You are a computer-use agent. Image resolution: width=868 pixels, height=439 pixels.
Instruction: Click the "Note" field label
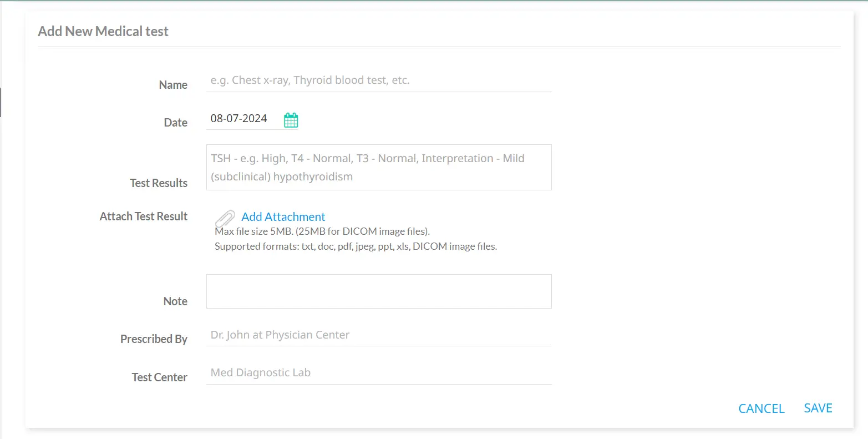pos(175,301)
